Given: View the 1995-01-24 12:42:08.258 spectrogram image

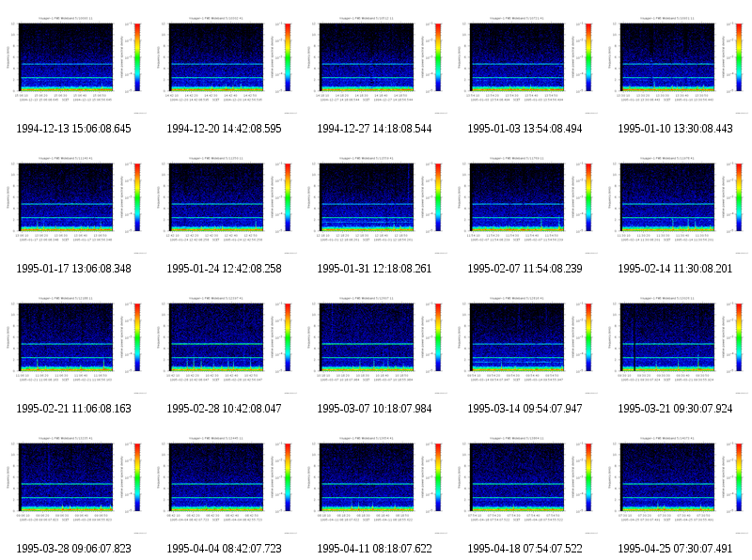Looking at the screenshot, I should click(224, 204).
